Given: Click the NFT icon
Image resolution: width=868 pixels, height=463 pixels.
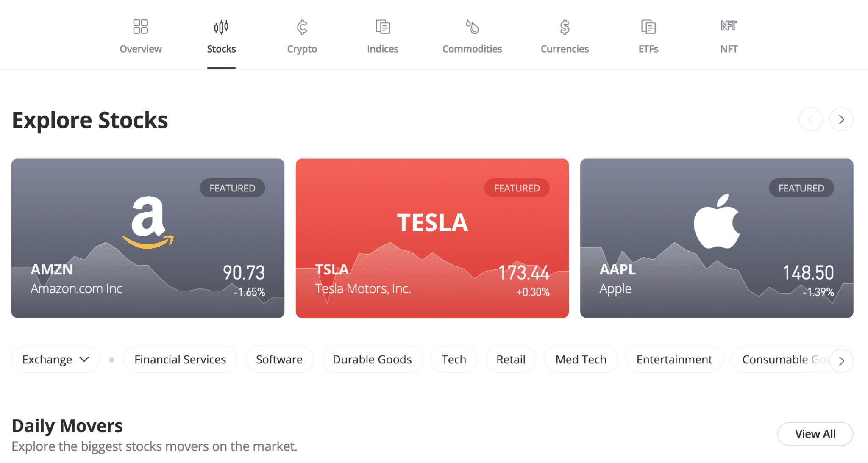Looking at the screenshot, I should (x=729, y=26).
